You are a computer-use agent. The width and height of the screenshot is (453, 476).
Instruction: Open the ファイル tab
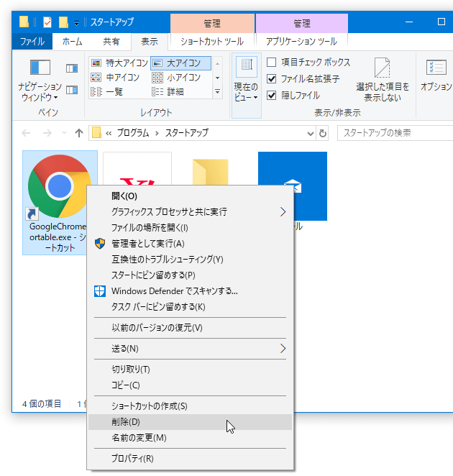pos(32,41)
